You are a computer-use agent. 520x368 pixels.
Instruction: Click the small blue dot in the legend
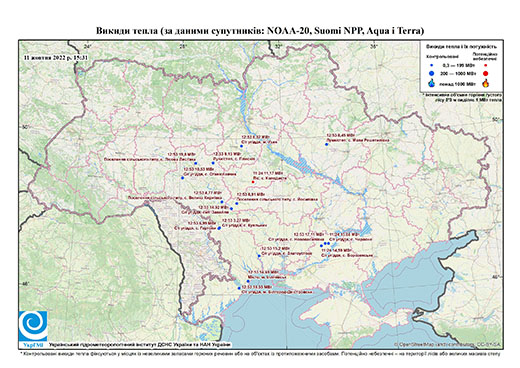(x=431, y=65)
